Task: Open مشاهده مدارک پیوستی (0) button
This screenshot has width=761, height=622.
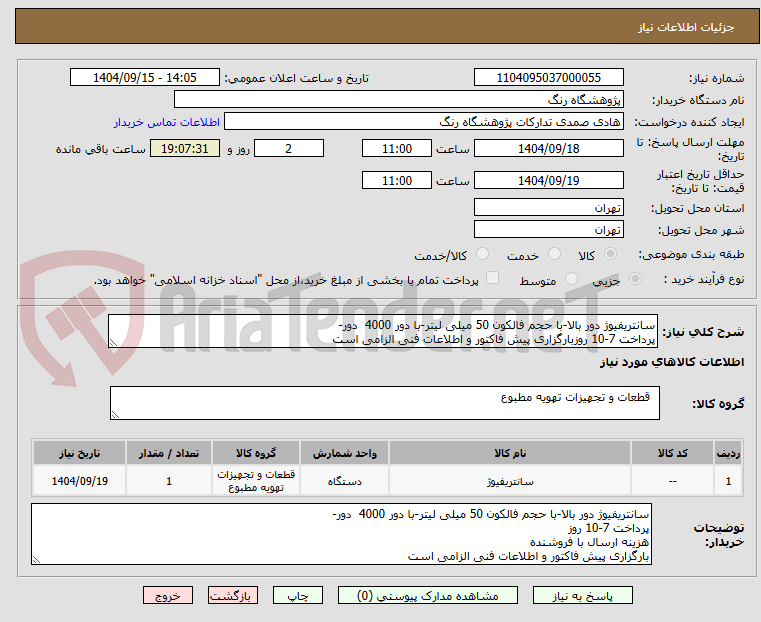Action: (428, 595)
